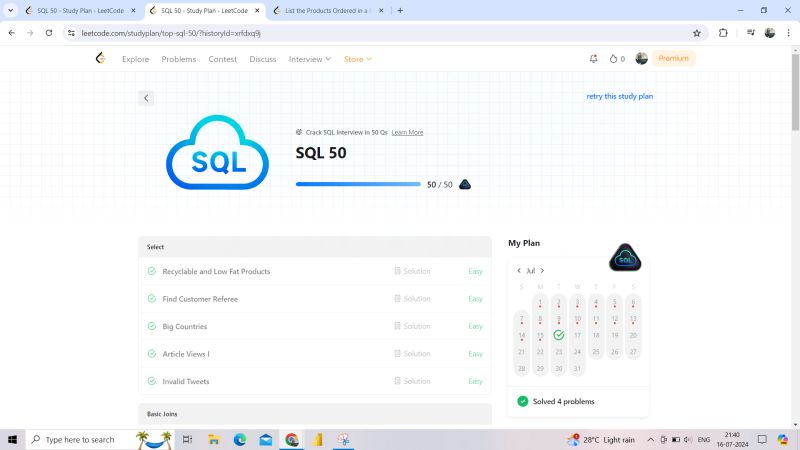Open the Find Customer Referee problem
This screenshot has width=800, height=450.
[x=200, y=299]
